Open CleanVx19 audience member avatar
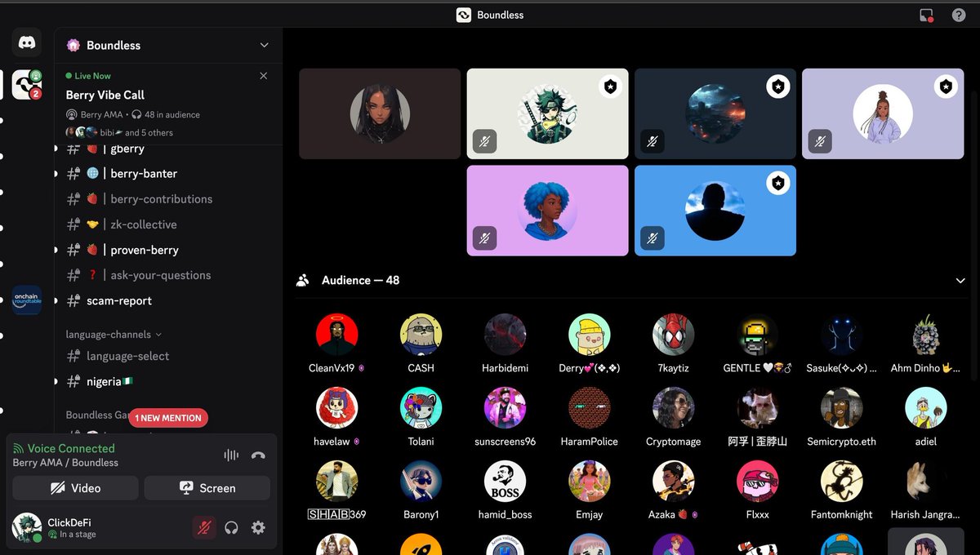Image resolution: width=980 pixels, height=555 pixels. tap(336, 334)
